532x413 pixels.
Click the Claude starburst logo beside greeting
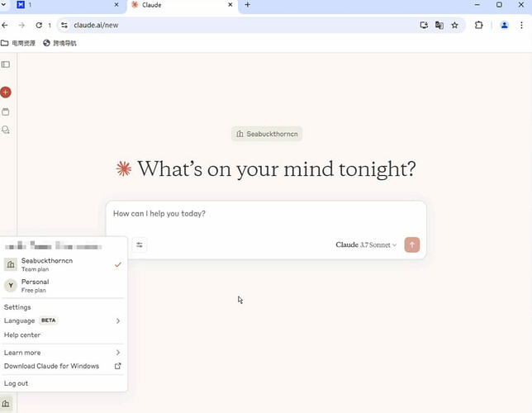click(x=124, y=169)
